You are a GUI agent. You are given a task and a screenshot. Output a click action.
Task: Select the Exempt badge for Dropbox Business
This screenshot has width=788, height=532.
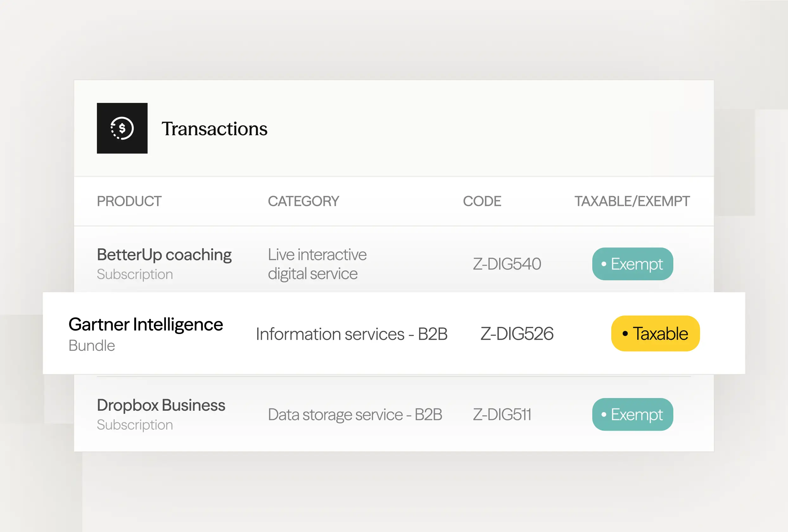click(x=632, y=414)
